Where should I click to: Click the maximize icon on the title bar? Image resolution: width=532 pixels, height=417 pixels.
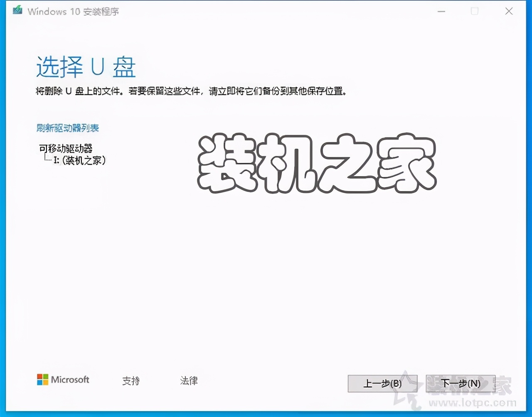(474, 11)
